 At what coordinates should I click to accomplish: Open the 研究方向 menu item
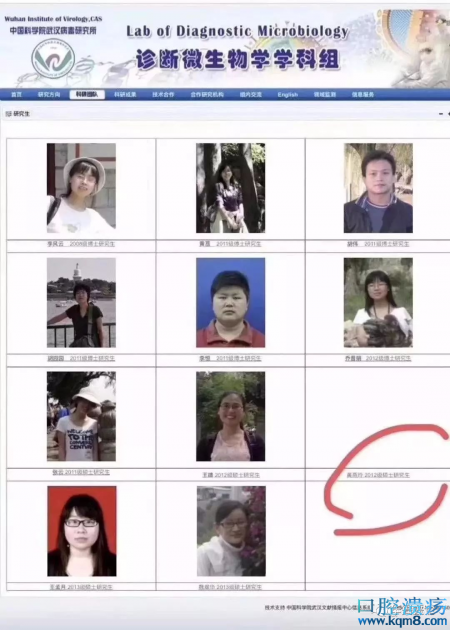[x=49, y=94]
